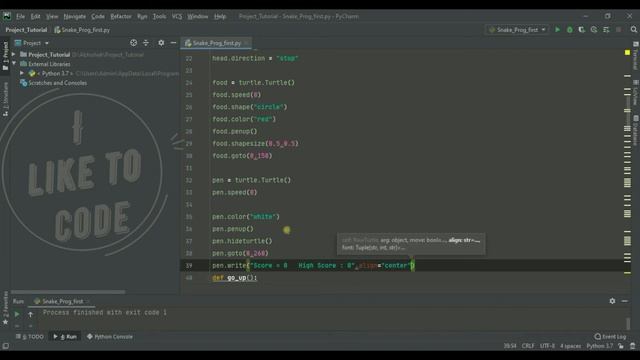Viewport: 640px width, 360px height.
Task: Open the Run tool window button
Action: click(x=65, y=337)
